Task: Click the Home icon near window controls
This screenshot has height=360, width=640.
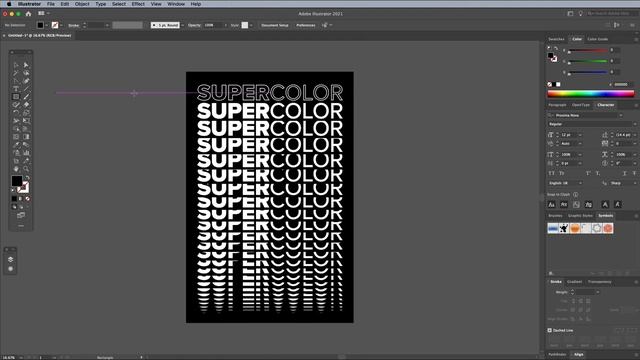Action: click(28, 13)
